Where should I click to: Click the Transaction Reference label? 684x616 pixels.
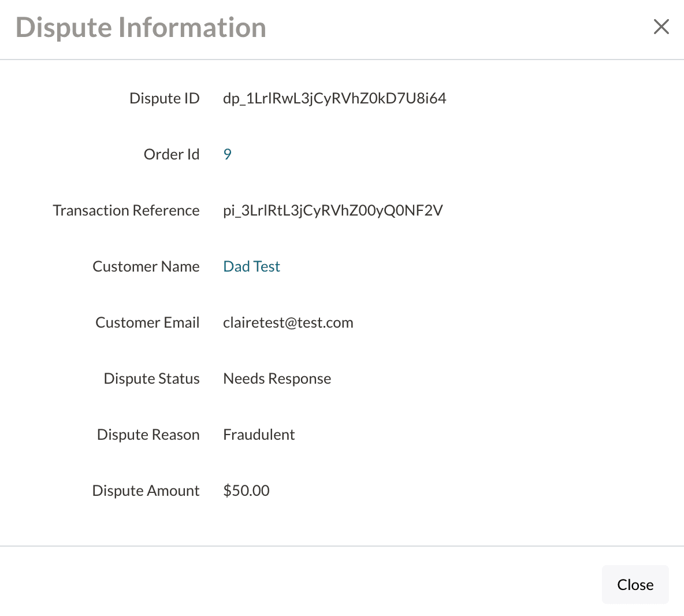[126, 210]
